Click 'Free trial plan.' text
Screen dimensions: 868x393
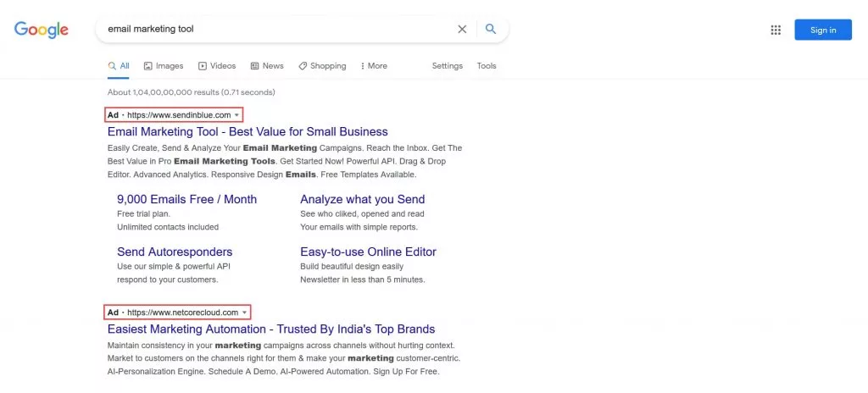tap(143, 213)
